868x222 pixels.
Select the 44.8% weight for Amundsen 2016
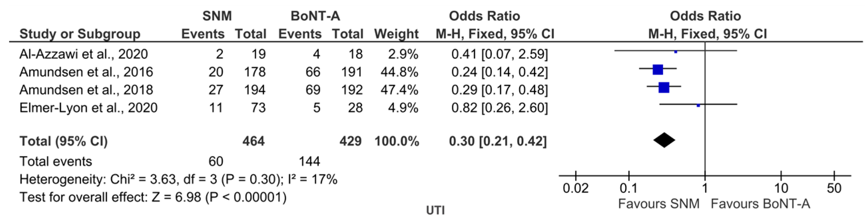pos(399,72)
